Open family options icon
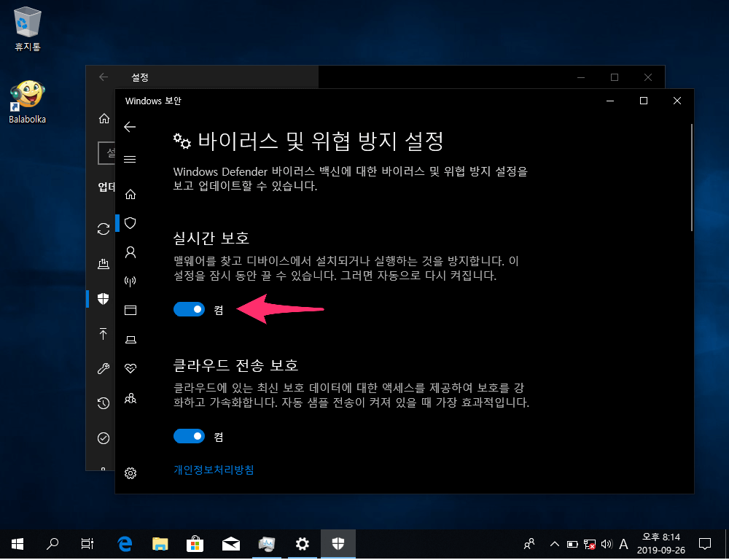The image size is (729, 560). 130,399
